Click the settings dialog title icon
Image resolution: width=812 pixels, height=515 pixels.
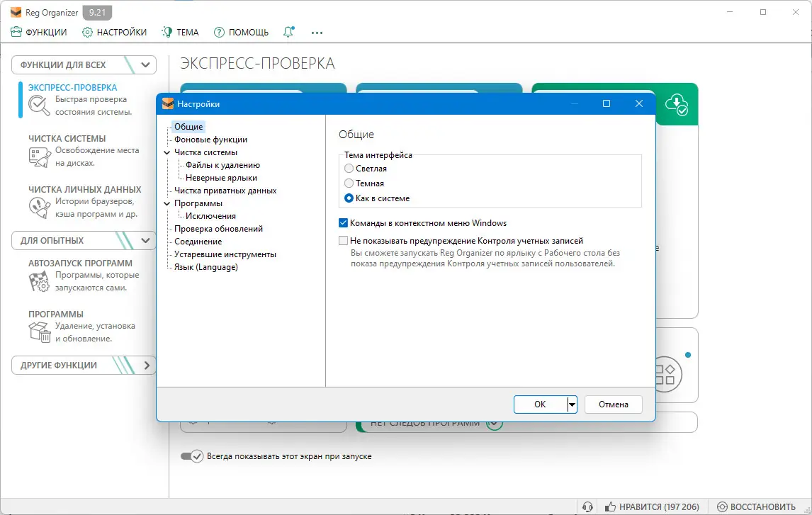[168, 103]
